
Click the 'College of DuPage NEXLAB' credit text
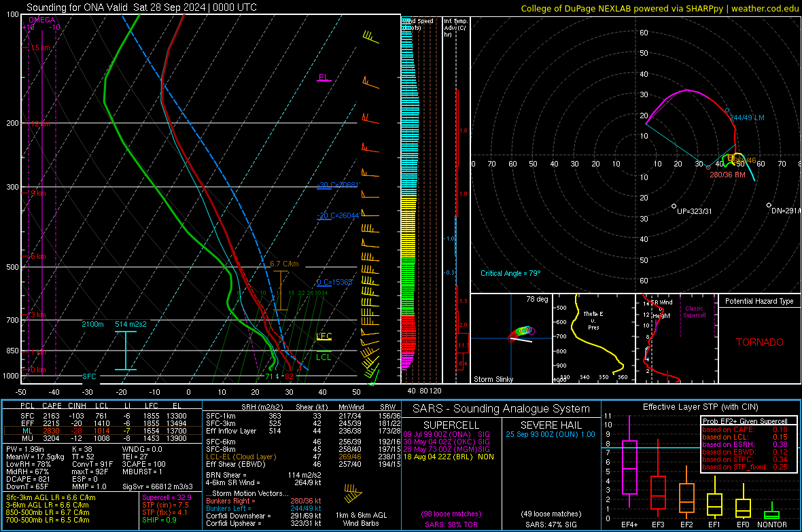click(580, 8)
